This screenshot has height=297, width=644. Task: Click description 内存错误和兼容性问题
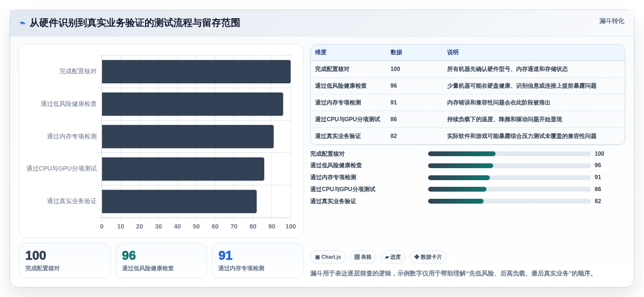(499, 103)
